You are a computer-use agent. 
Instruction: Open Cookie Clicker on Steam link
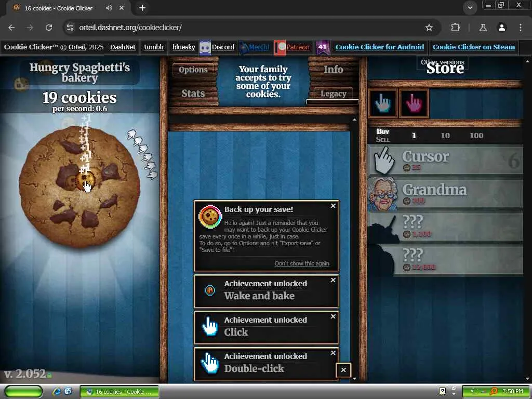click(474, 47)
